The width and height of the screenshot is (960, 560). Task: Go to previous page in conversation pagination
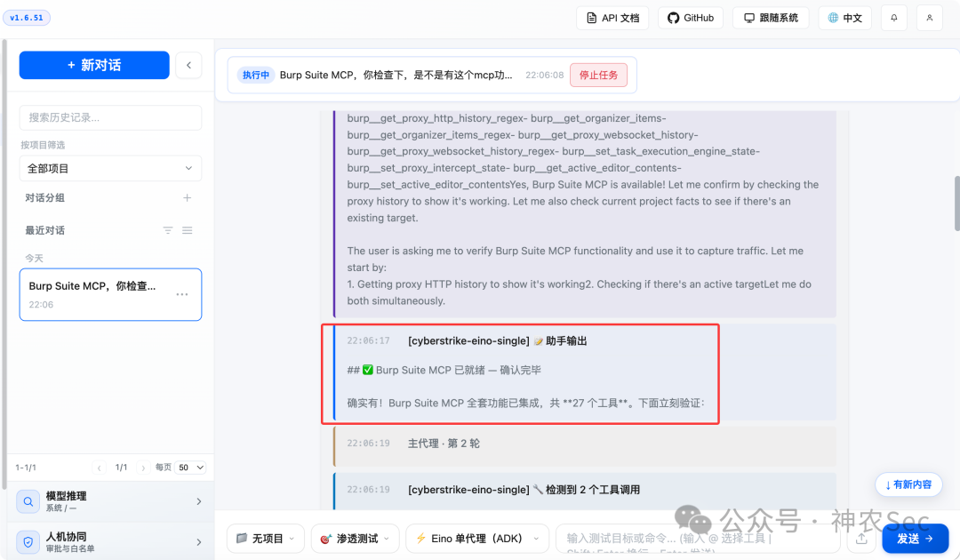(x=100, y=468)
